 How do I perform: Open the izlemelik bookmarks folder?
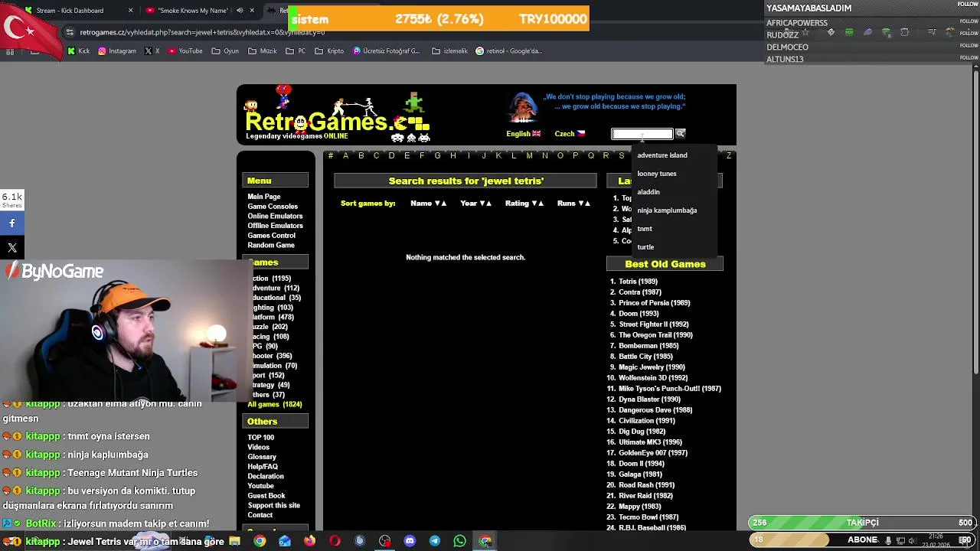pos(449,51)
